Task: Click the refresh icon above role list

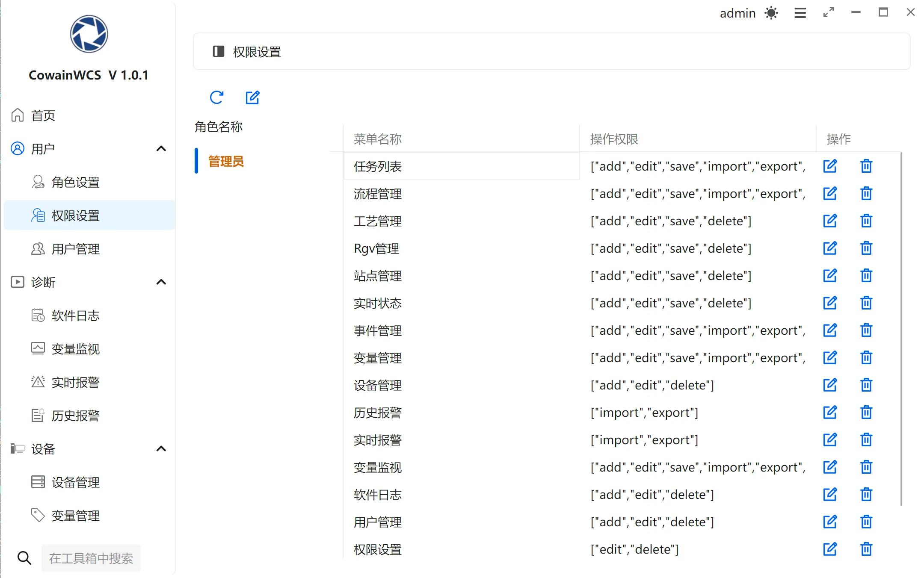Action: 216,97
